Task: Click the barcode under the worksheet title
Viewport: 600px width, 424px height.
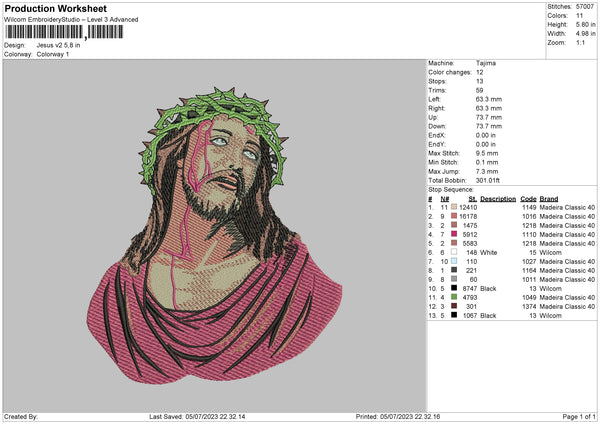Action: point(64,32)
